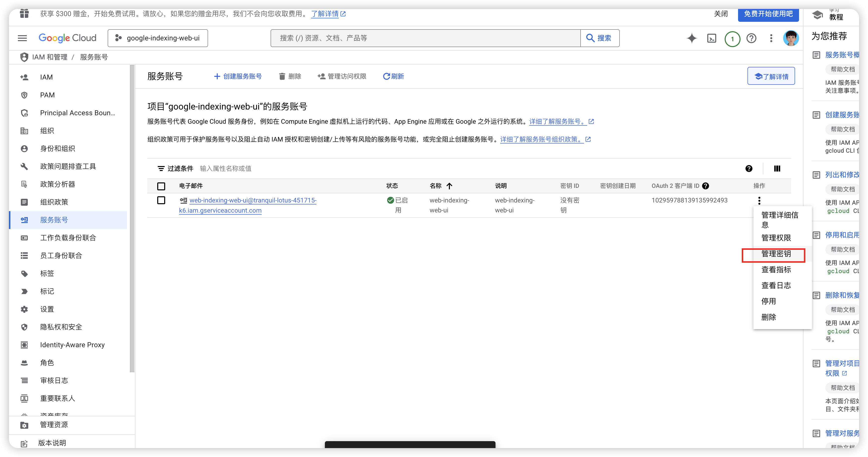Open 详细了解服务账号 link
The width and height of the screenshot is (868, 457).
coord(561,122)
